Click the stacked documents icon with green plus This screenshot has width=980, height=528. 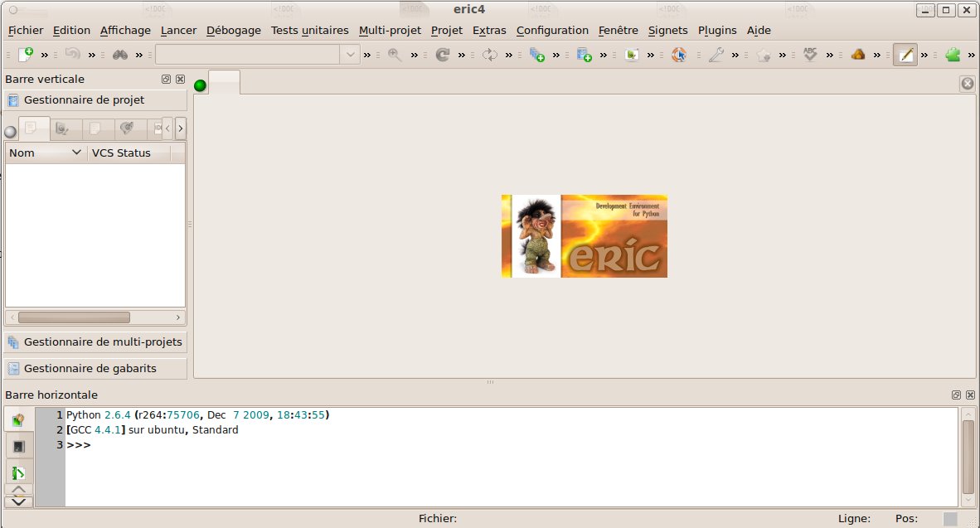(x=537, y=55)
